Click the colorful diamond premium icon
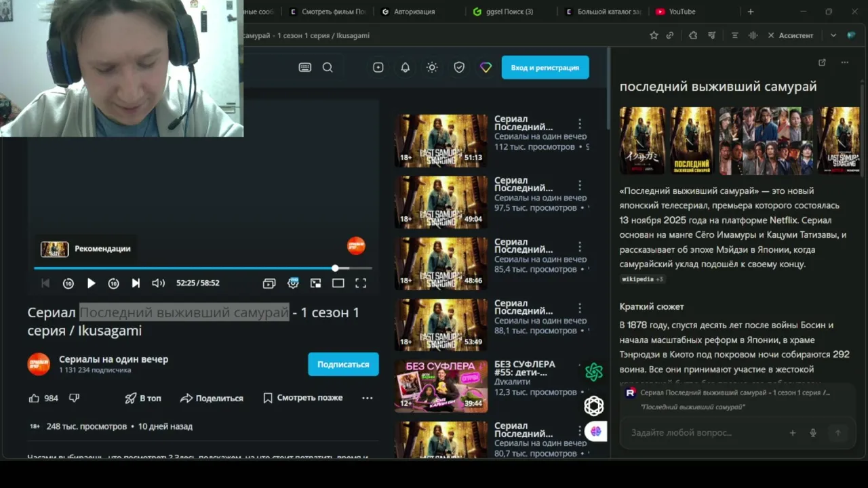The height and width of the screenshot is (488, 868). [486, 68]
